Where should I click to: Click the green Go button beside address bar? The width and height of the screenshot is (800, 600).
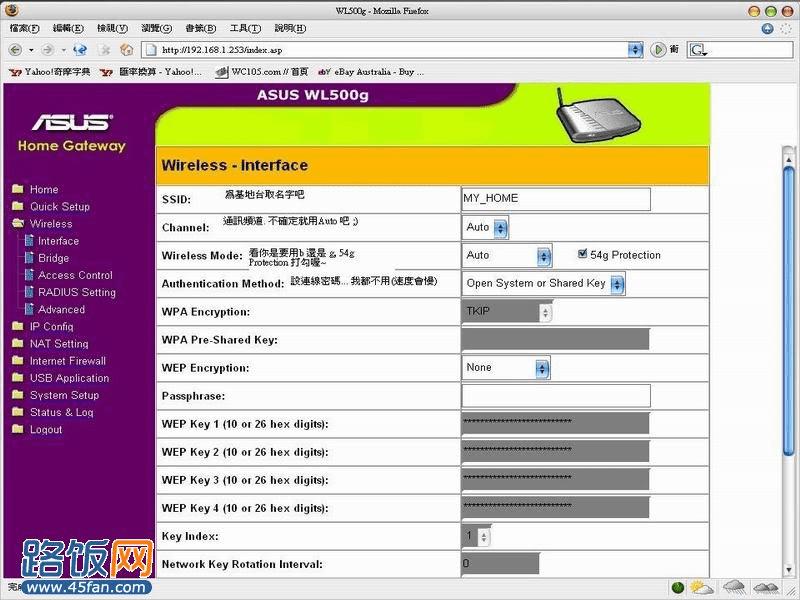click(658, 49)
